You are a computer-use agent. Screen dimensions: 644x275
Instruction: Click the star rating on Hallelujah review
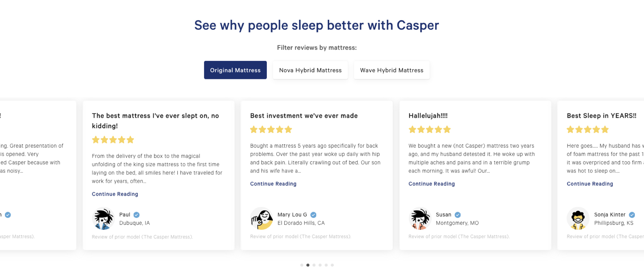click(x=429, y=130)
